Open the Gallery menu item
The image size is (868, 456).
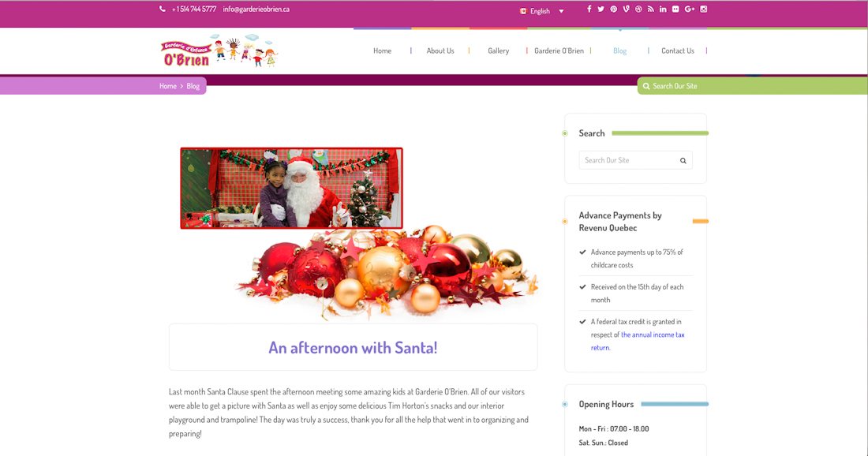(498, 50)
